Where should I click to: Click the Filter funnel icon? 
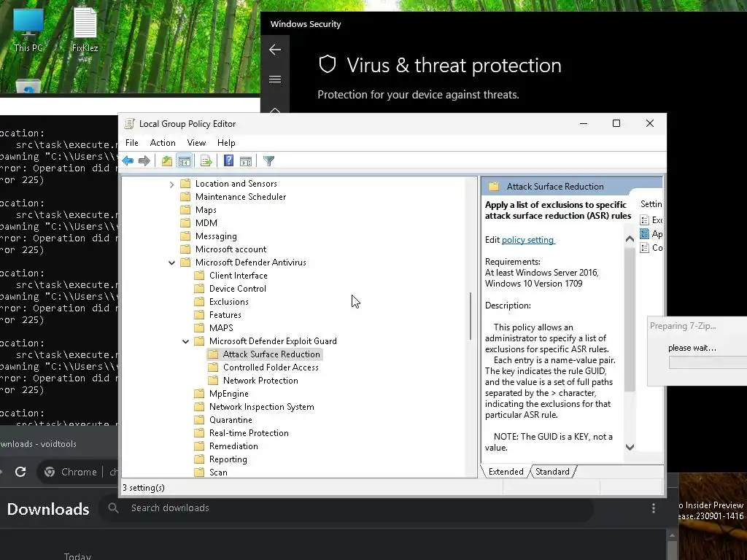268,161
